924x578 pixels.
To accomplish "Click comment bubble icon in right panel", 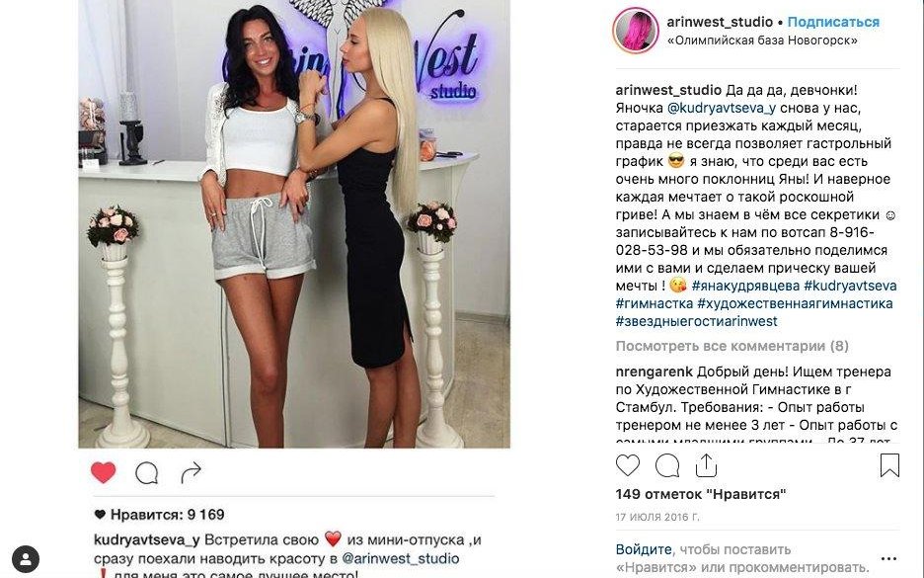I will click(667, 465).
